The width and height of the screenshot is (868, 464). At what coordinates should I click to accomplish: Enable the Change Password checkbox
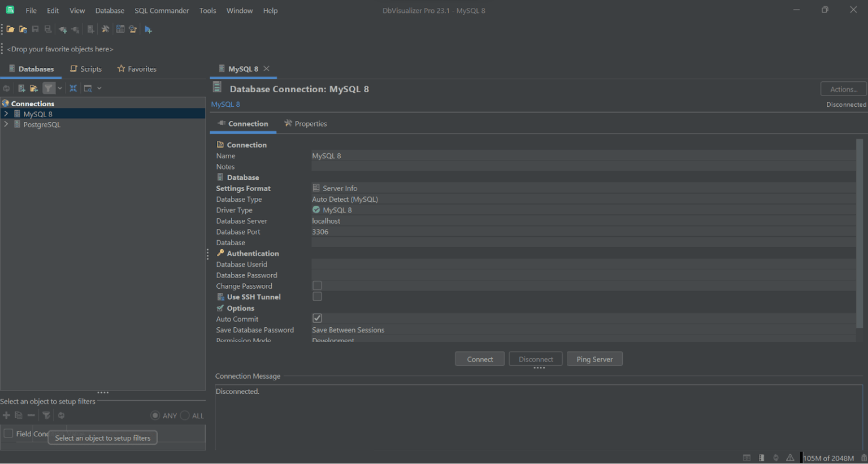[x=317, y=286]
